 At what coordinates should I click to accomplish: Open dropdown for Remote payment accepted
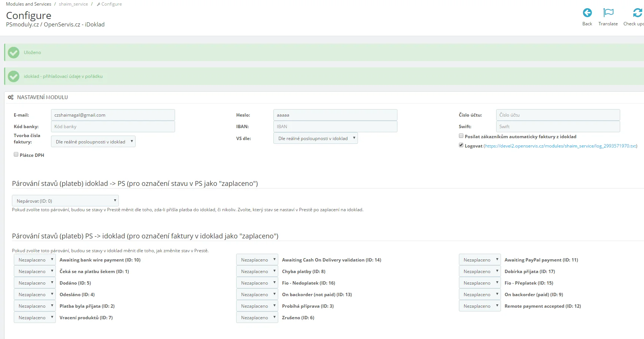(x=480, y=306)
